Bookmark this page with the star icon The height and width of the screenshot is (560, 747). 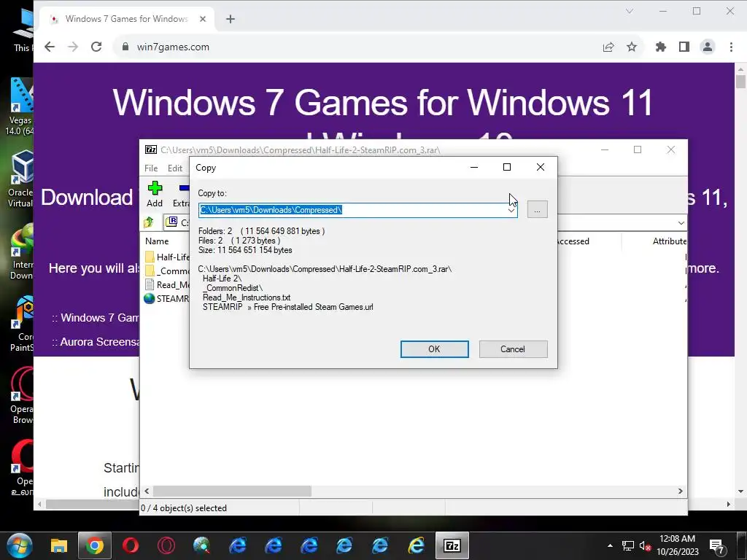(x=632, y=47)
